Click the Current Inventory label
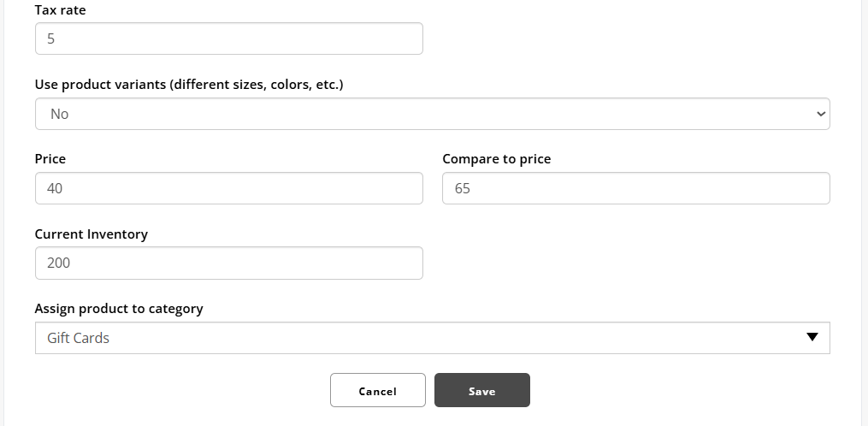The width and height of the screenshot is (868, 426). (91, 234)
